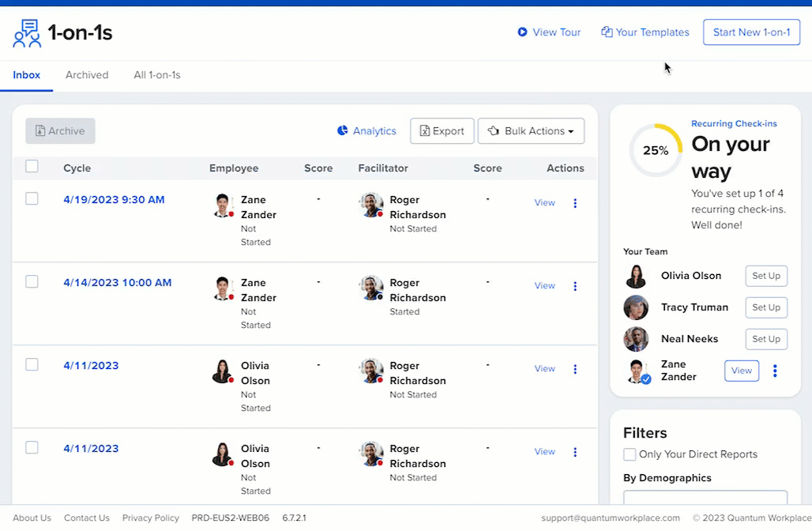Click the 1-on-1s chat people logo icon
Image resolution: width=812 pixels, height=531 pixels.
coord(27,33)
